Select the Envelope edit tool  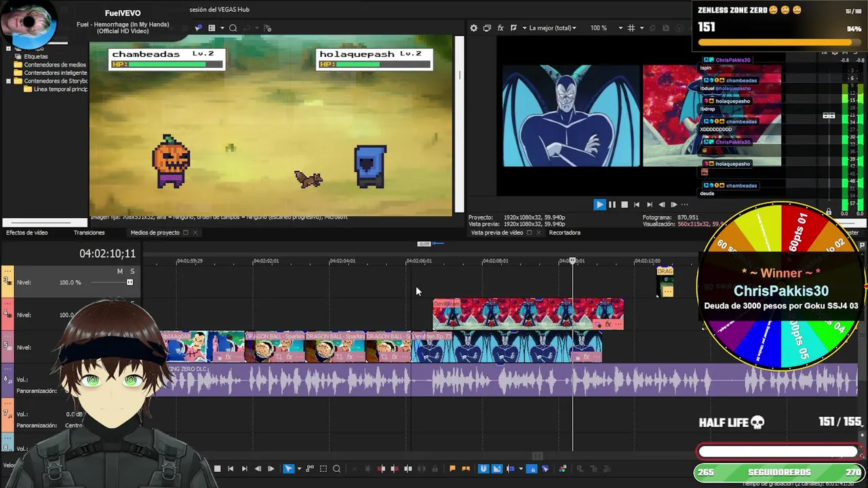[x=310, y=468]
